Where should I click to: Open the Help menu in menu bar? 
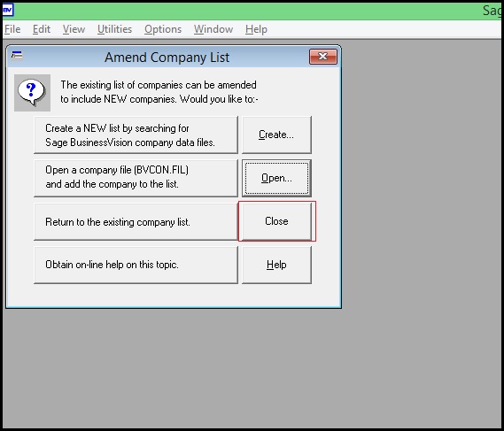point(256,29)
